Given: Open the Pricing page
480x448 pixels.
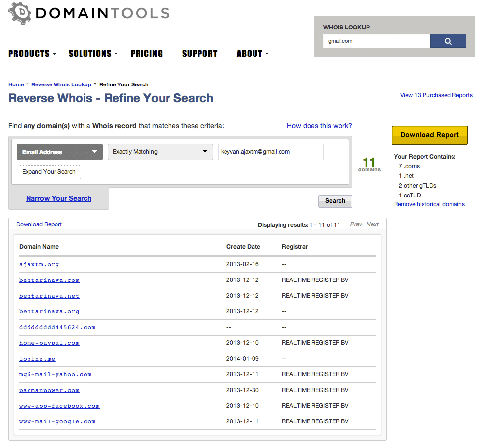Looking at the screenshot, I should coord(146,54).
